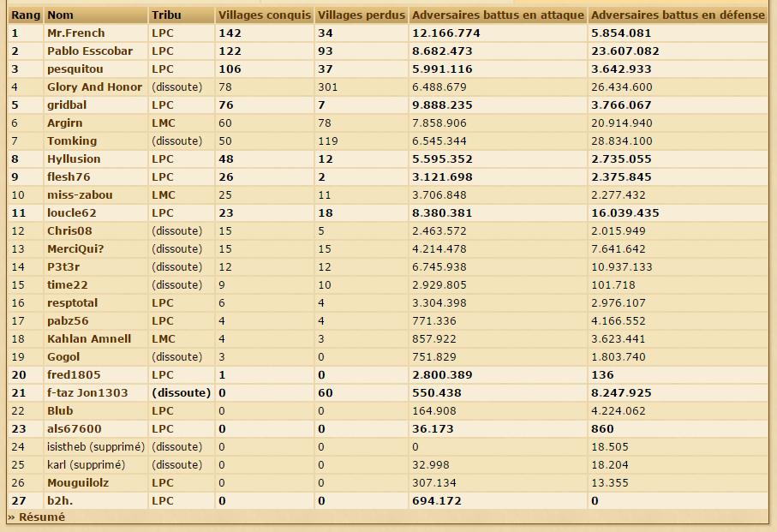
Task: Open player resptotal link
Action: click(x=72, y=303)
